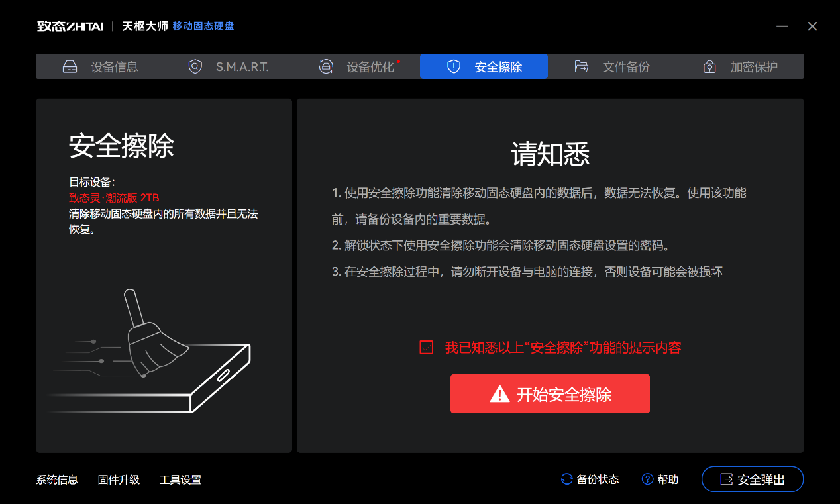Switch to the 文件备份 tab
The height and width of the screenshot is (504, 840).
pos(612,66)
